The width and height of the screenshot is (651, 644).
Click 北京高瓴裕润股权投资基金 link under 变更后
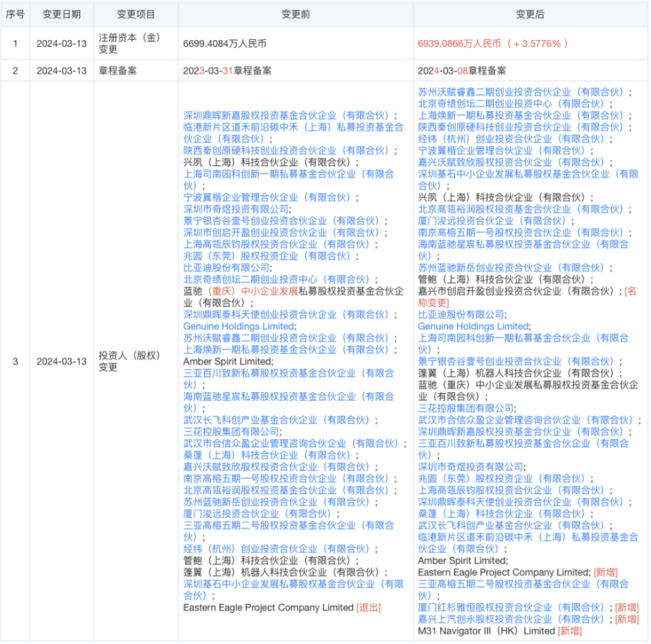point(521,209)
